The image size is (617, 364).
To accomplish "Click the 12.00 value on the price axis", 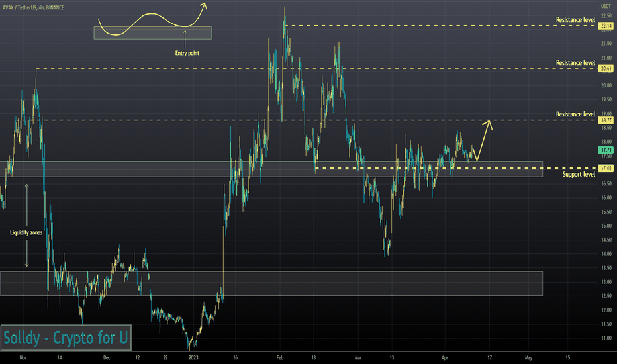I will tap(606, 310).
